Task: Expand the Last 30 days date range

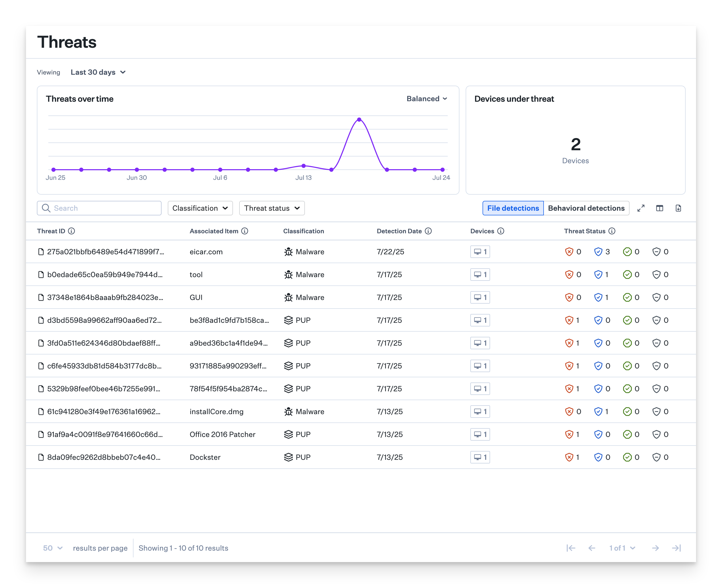Action: (98, 72)
